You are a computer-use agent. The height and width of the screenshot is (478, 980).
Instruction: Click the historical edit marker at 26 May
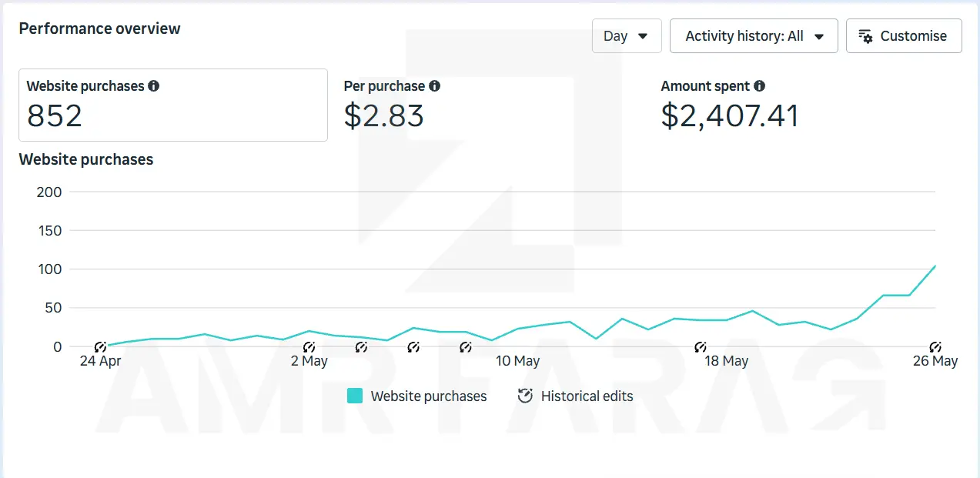pos(935,347)
